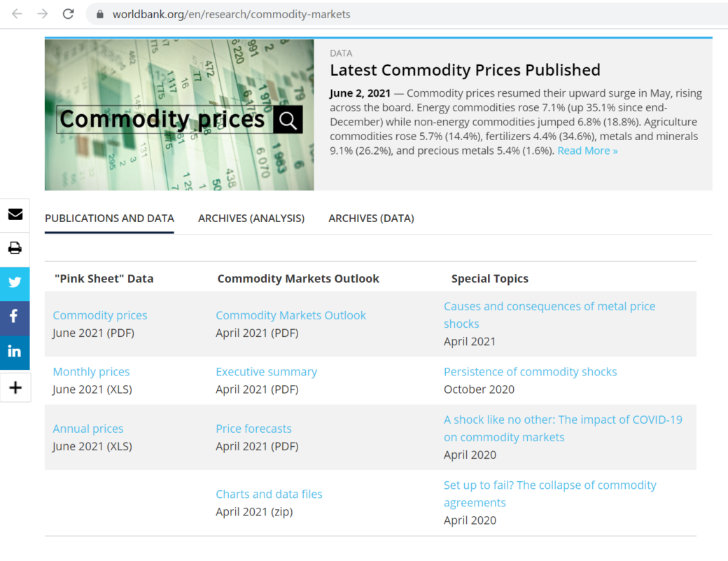
Task: Expand more sharing options with the plus button
Action: point(15,387)
